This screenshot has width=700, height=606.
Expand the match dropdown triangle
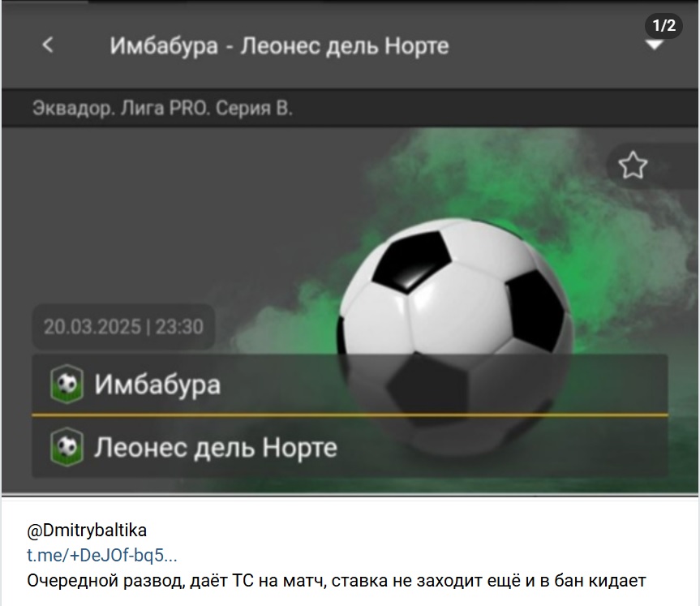tap(654, 45)
